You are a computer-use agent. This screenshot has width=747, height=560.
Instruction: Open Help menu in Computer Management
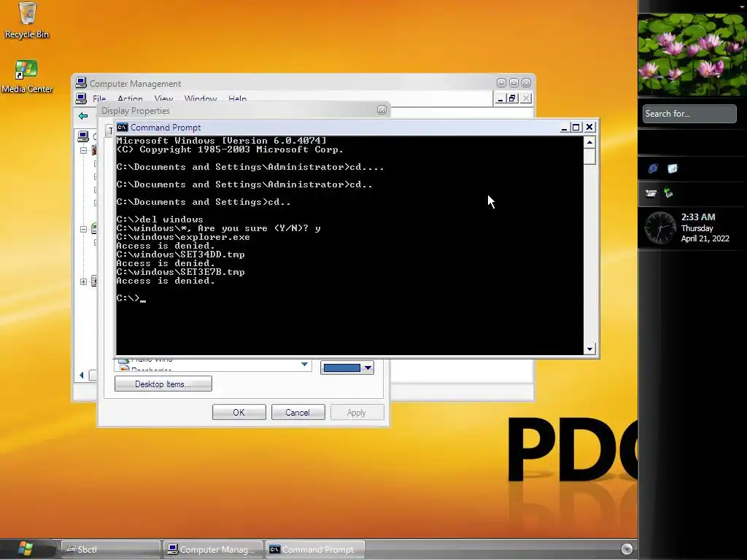click(237, 99)
